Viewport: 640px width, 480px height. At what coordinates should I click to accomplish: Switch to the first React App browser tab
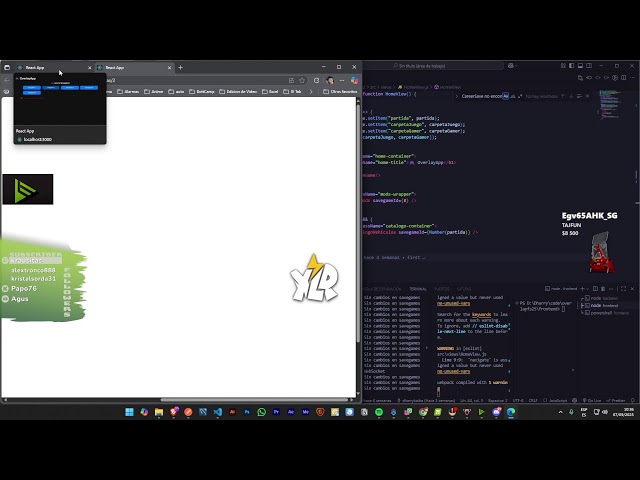[53, 67]
